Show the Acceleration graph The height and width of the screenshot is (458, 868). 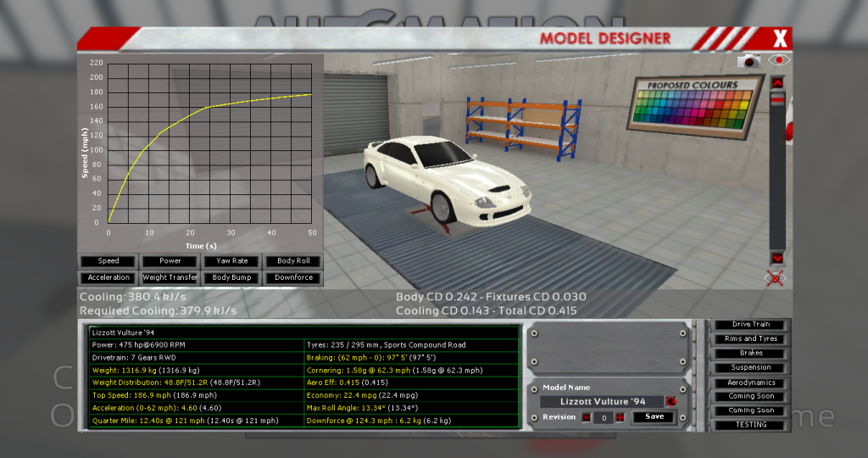(108, 277)
